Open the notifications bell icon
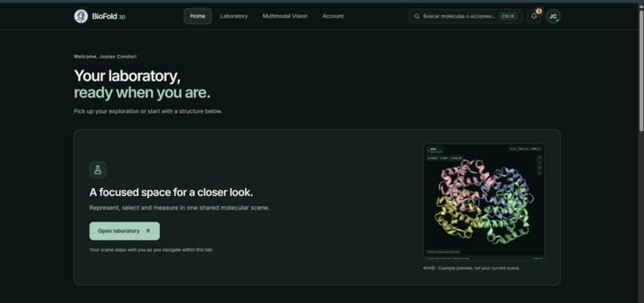644x303 pixels. tap(534, 16)
